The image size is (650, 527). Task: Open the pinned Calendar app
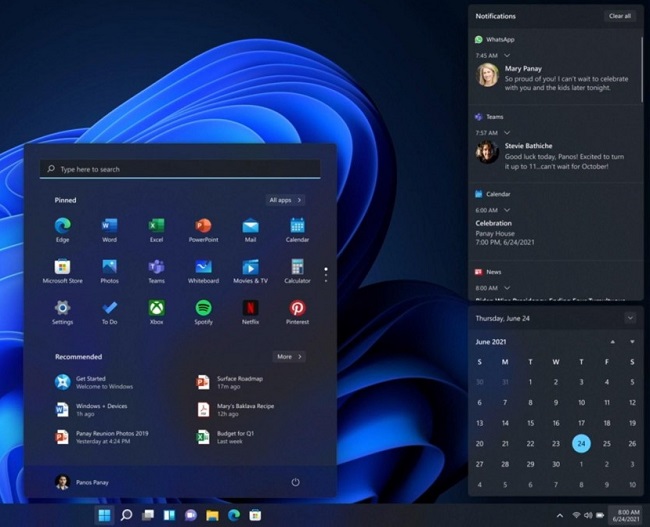(297, 230)
